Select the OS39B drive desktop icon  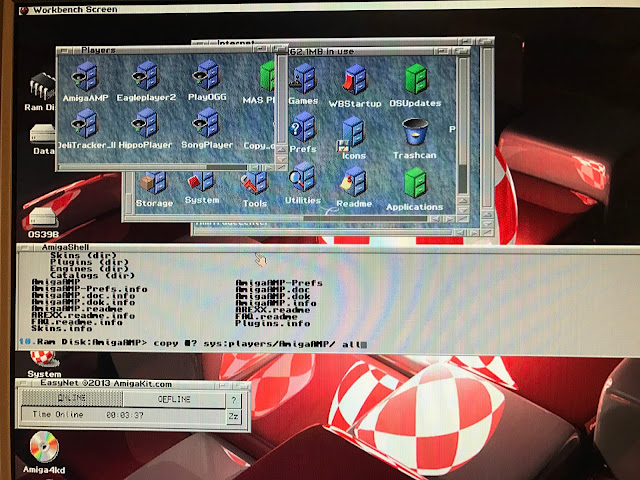tap(43, 218)
